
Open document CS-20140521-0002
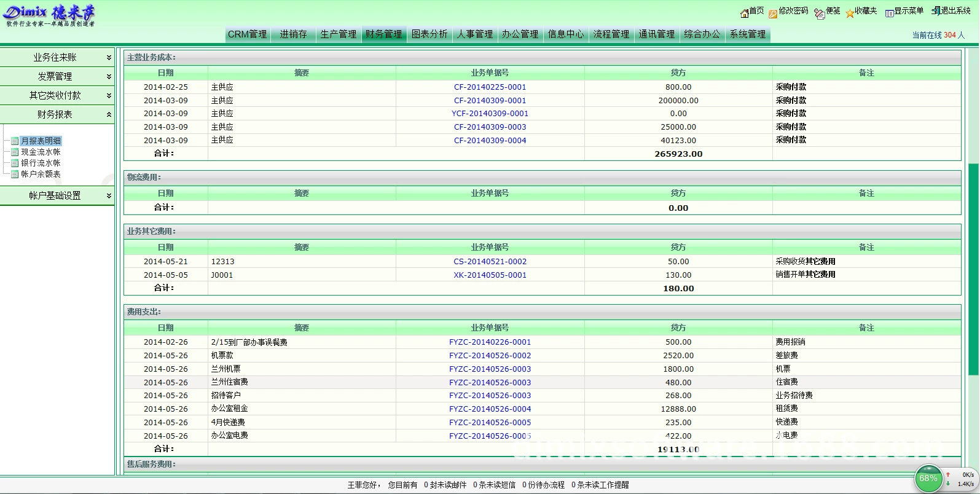click(490, 262)
